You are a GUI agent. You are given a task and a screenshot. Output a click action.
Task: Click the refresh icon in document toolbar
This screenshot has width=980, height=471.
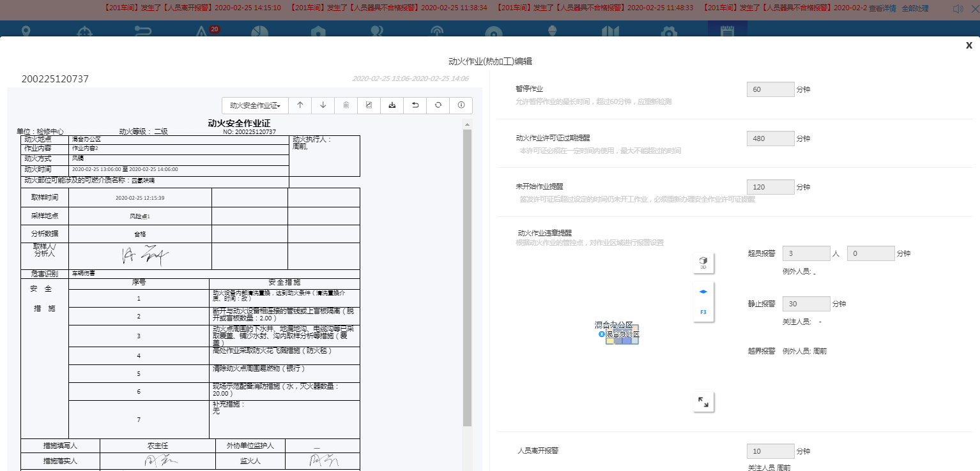pos(438,105)
